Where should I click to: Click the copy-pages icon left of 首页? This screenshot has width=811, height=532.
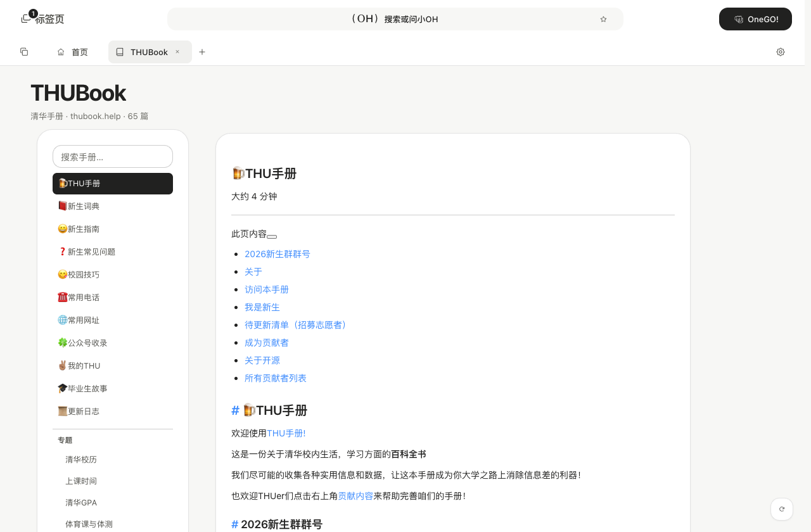(x=24, y=52)
